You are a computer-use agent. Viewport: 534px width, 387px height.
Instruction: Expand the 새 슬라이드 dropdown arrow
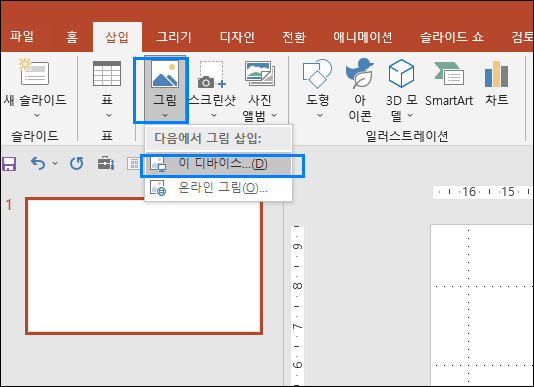(37, 115)
